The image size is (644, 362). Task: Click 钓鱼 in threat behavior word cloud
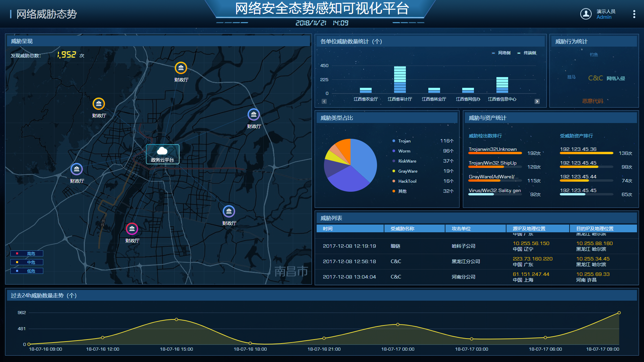[x=594, y=55]
